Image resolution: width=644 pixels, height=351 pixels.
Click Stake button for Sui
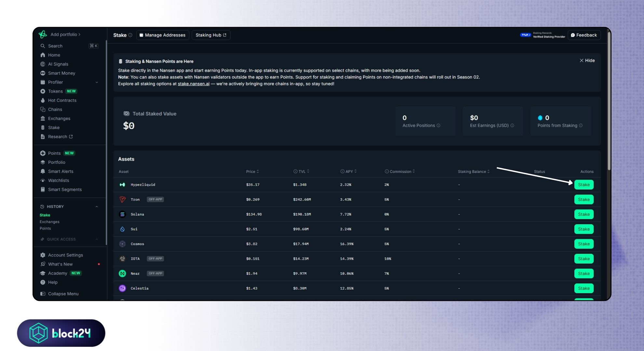[584, 229]
